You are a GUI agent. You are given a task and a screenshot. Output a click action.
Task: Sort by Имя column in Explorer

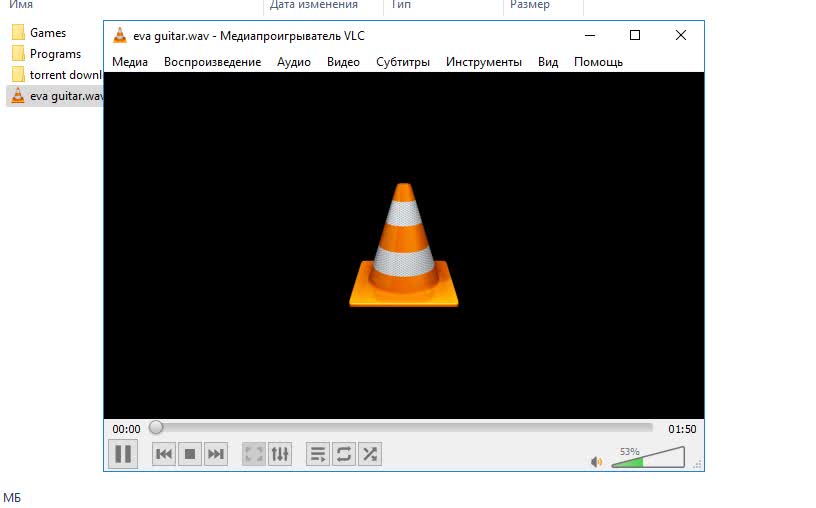pos(21,5)
